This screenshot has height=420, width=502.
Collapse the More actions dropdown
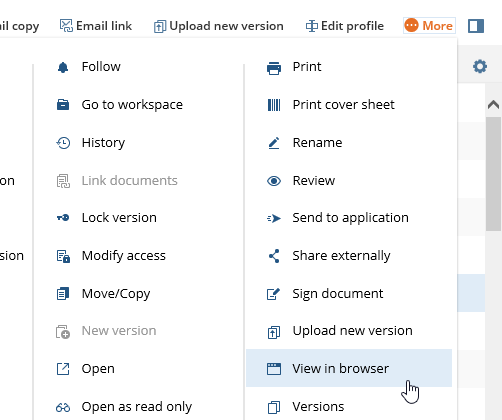point(429,26)
